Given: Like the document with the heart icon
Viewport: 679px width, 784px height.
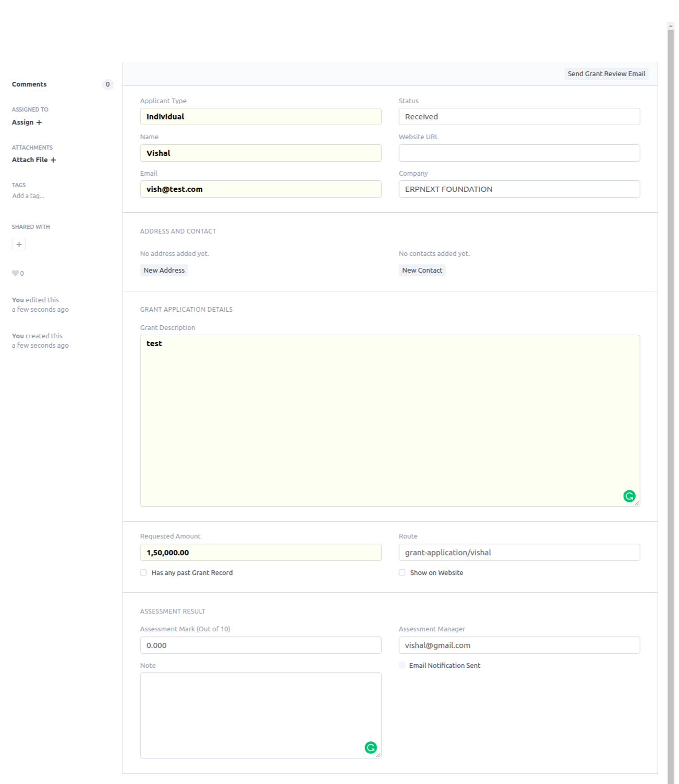Looking at the screenshot, I should [x=16, y=273].
